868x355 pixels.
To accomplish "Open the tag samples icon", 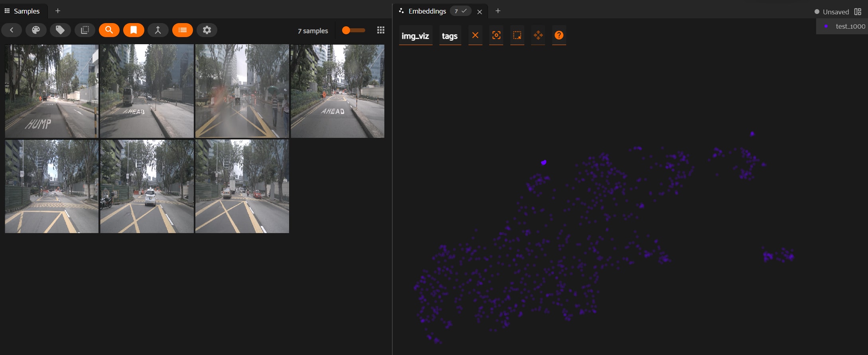I will [x=60, y=30].
